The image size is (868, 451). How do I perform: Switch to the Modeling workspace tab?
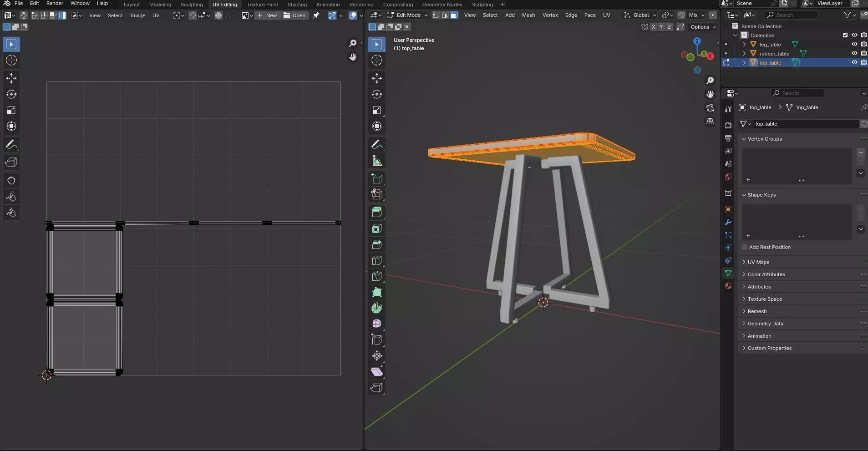(160, 5)
